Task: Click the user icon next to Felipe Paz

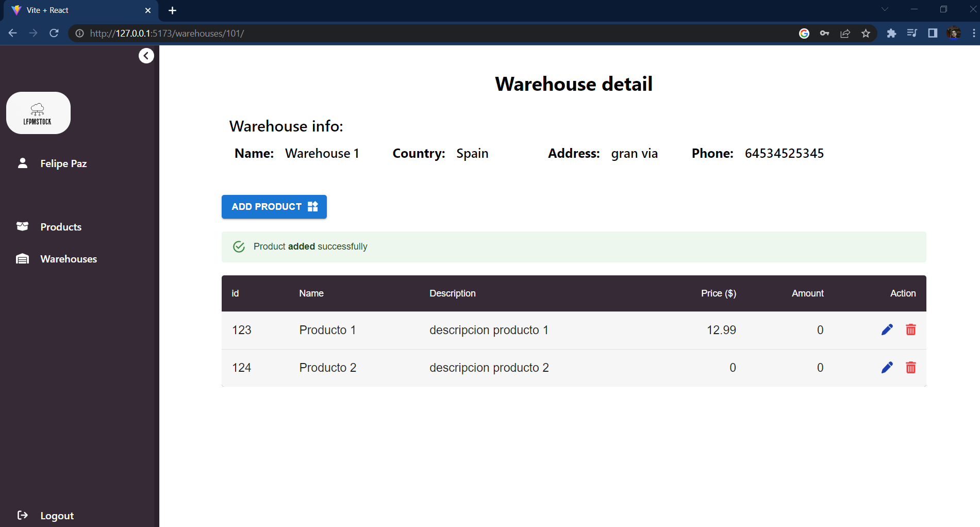Action: [22, 163]
